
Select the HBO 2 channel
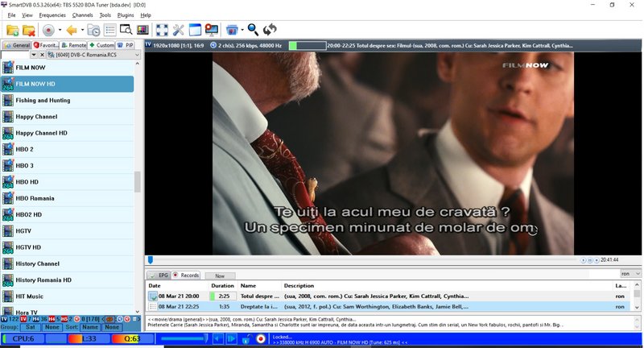(x=68, y=149)
